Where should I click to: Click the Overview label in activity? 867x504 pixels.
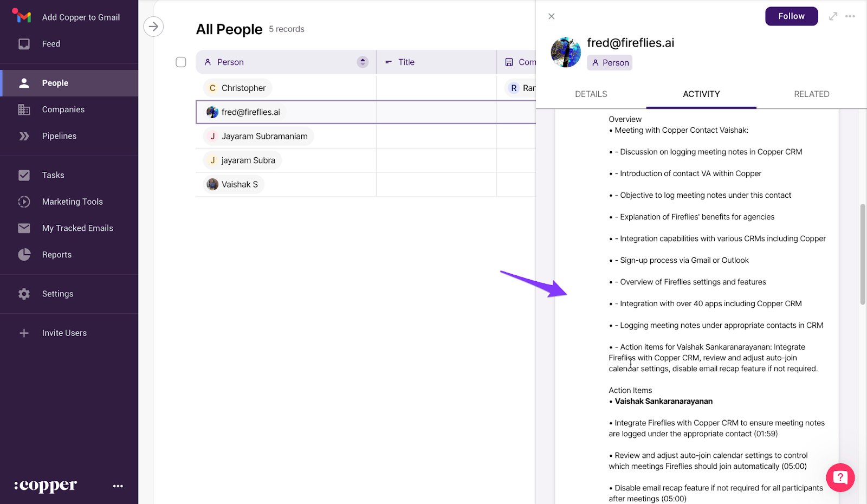click(x=625, y=119)
